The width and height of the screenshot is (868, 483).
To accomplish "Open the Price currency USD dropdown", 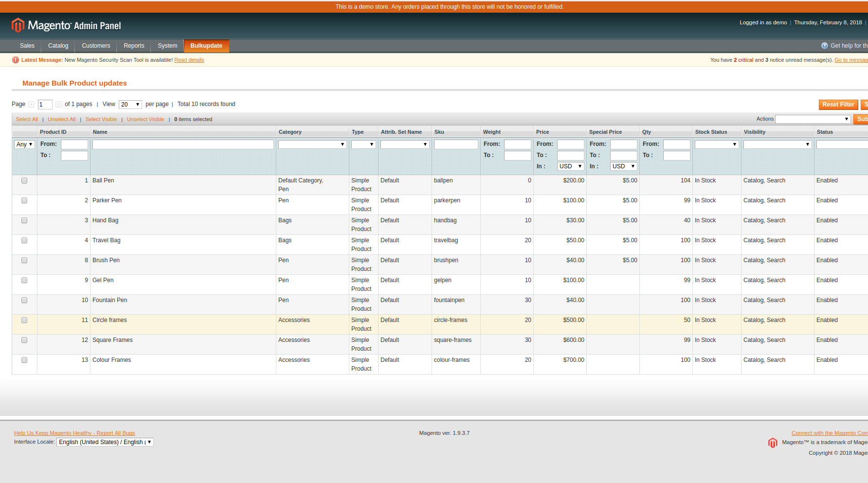I will 570,166.
